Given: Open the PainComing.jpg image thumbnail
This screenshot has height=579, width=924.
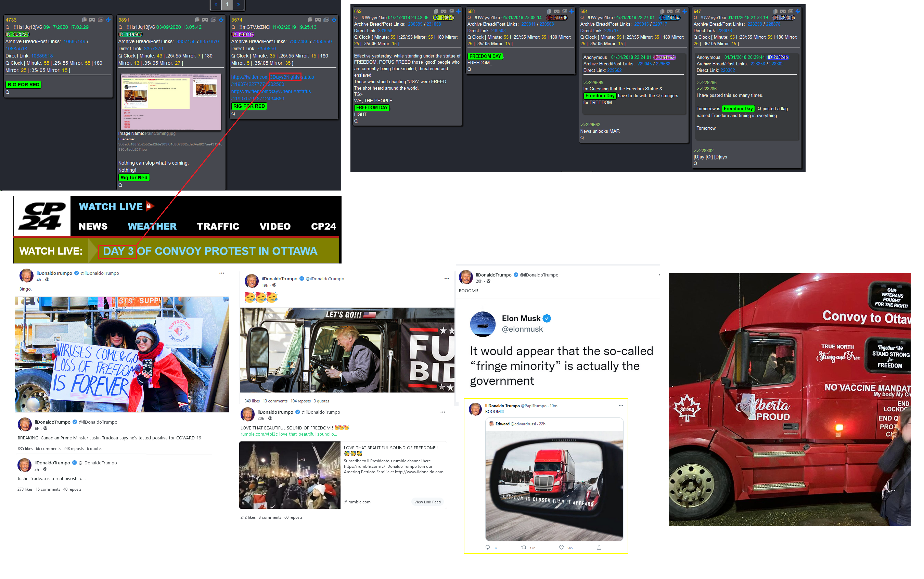Looking at the screenshot, I should 171,102.
